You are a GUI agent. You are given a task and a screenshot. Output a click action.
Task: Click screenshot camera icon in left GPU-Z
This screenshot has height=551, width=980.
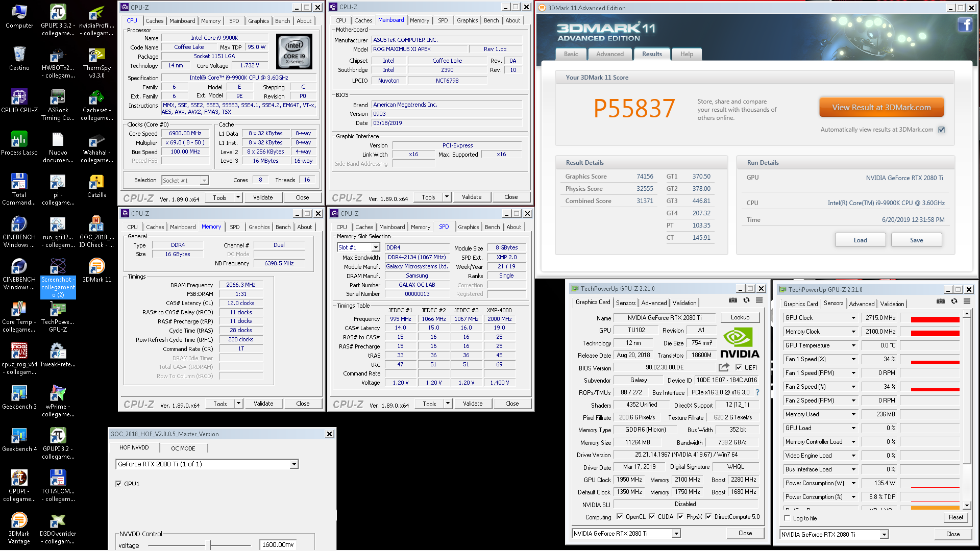pos(733,300)
